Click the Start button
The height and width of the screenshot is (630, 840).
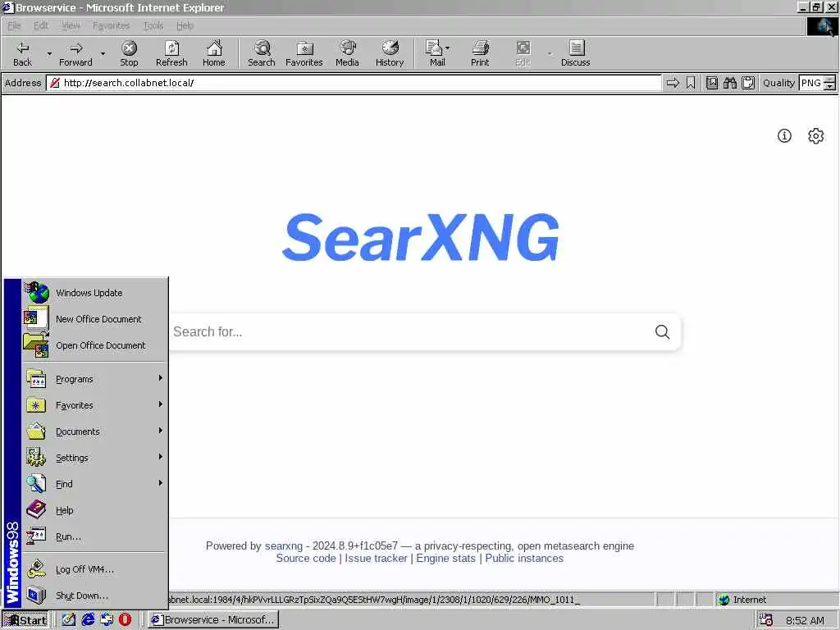[x=25, y=620]
